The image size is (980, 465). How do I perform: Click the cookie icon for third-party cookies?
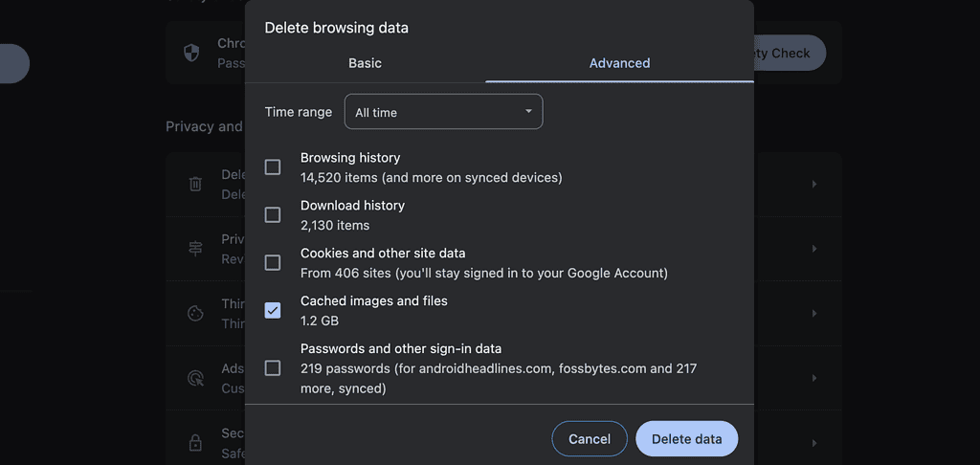pyautogui.click(x=195, y=313)
